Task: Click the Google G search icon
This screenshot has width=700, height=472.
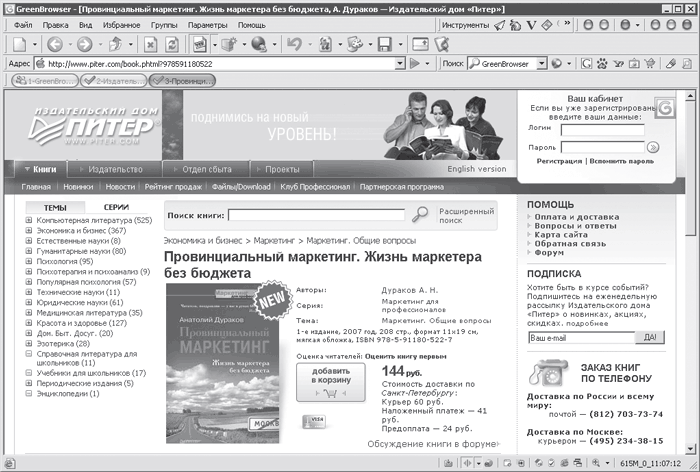Action: coord(586,64)
